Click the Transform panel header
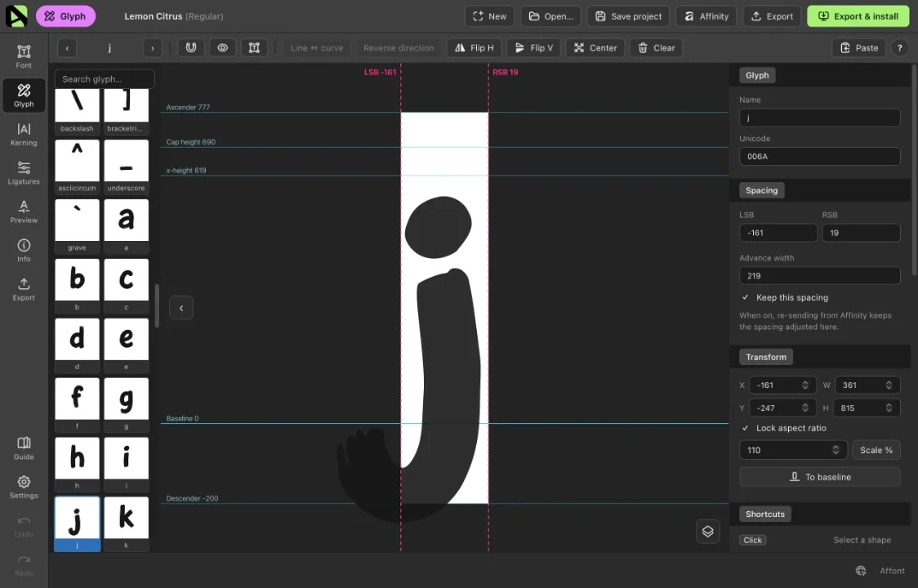This screenshot has width=918, height=588. [x=766, y=357]
